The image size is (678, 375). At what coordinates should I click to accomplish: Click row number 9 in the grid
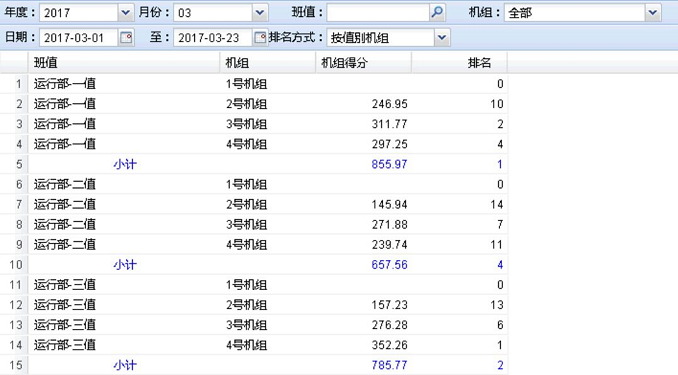coord(19,245)
